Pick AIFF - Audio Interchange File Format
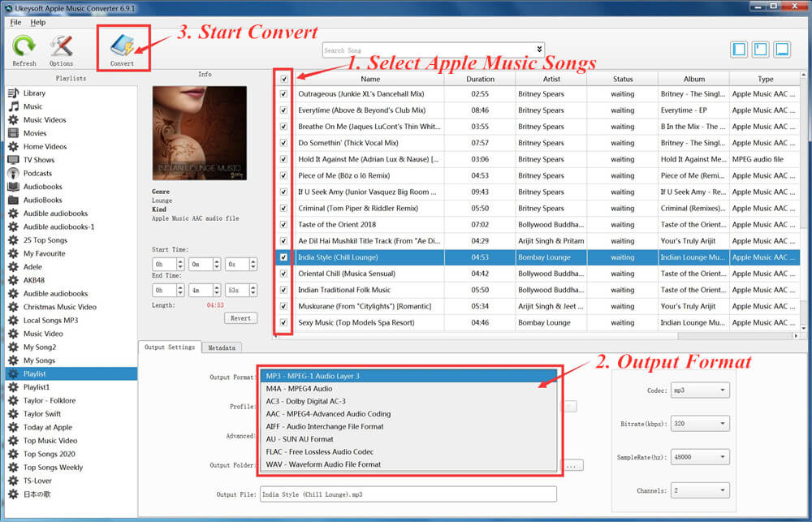This screenshot has height=522, width=812. coord(409,427)
